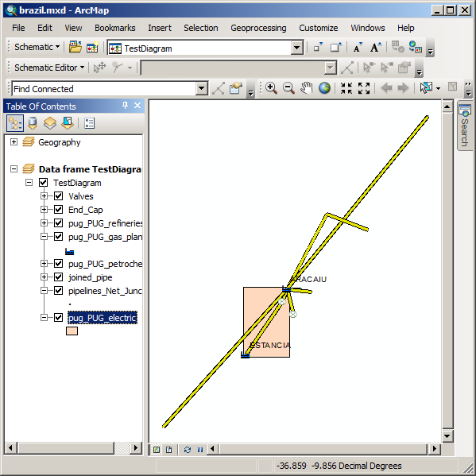Switch to List By Drawing Order
Viewport: 476px width, 476px height.
[x=15, y=123]
